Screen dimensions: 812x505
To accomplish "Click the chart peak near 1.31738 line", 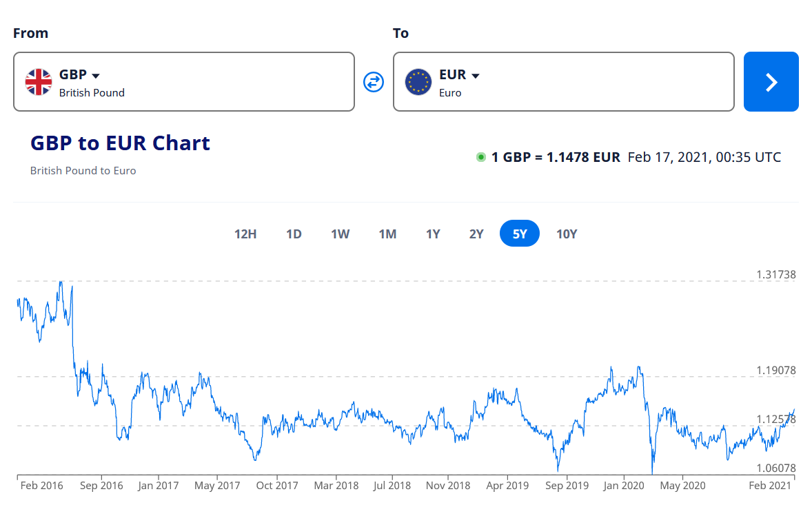I will [61, 282].
